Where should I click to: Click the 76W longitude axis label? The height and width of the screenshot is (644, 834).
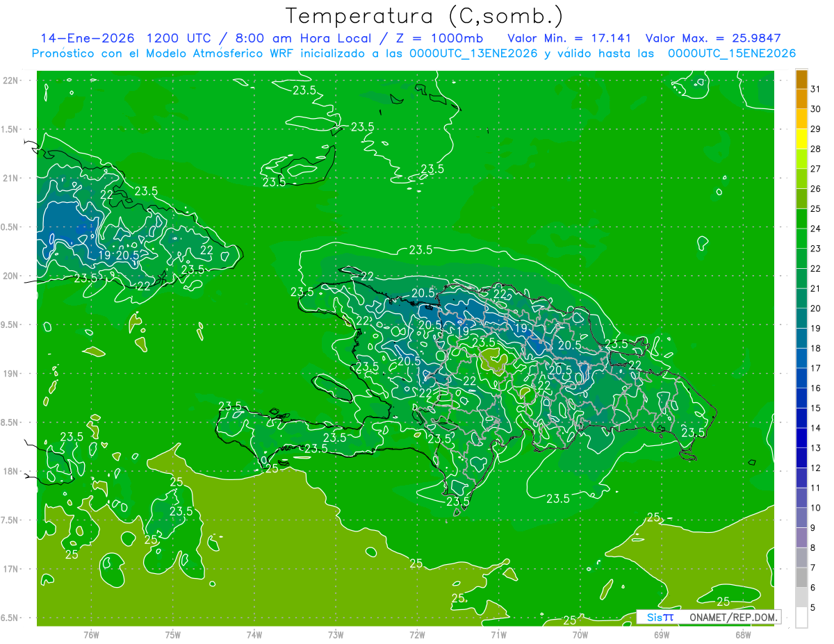coord(91,634)
